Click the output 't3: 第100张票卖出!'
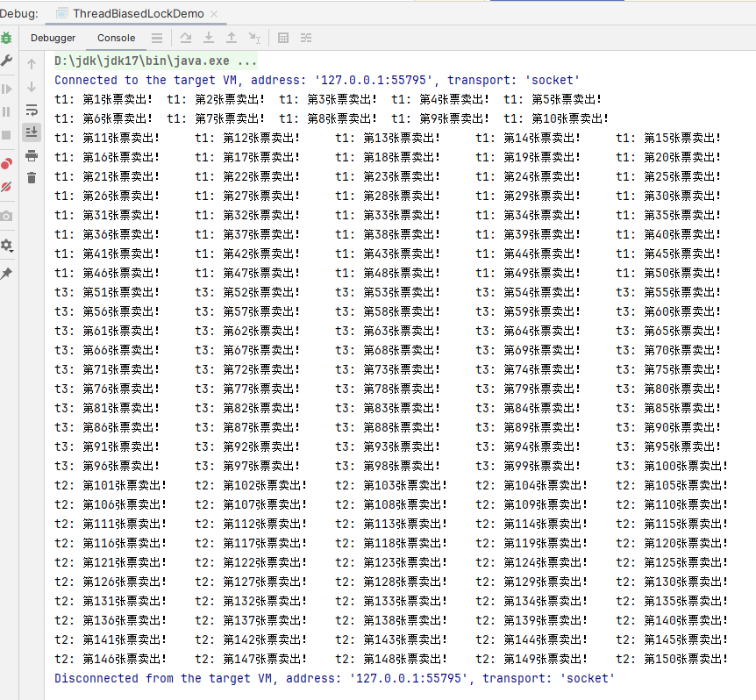This screenshot has width=756, height=700. click(672, 466)
